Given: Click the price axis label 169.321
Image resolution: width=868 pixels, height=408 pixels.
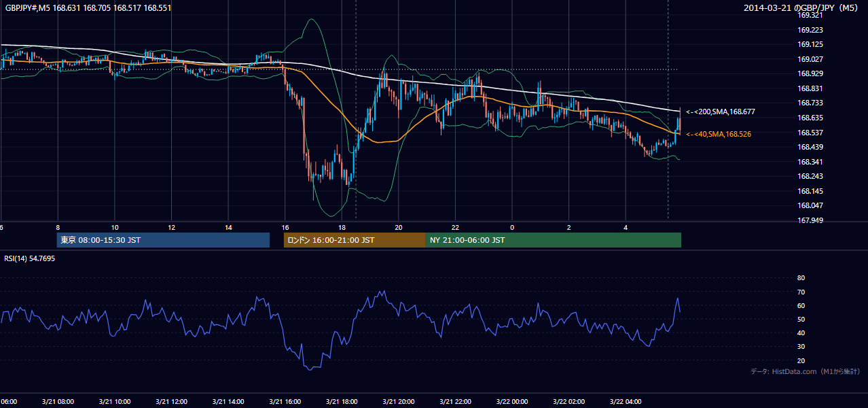Looking at the screenshot, I should coord(810,16).
